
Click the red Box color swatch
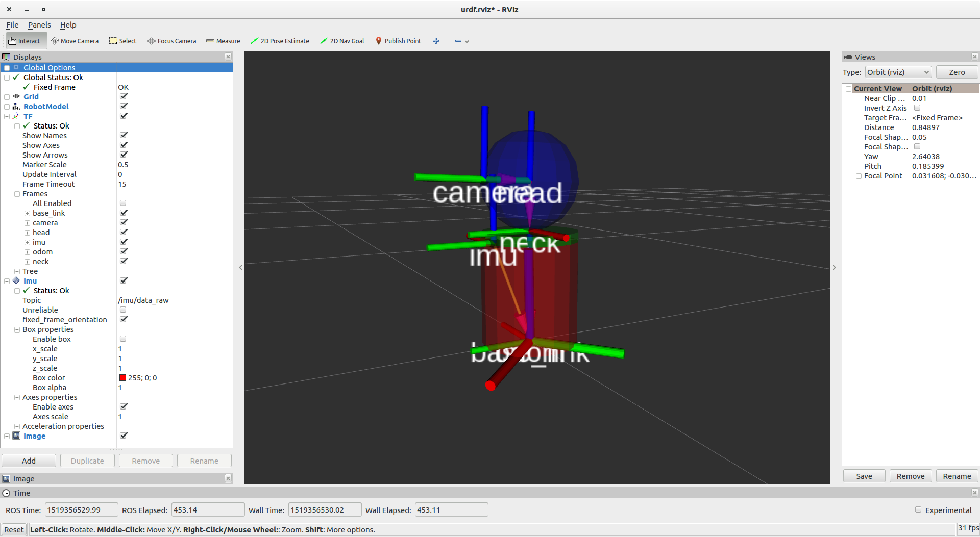122,378
